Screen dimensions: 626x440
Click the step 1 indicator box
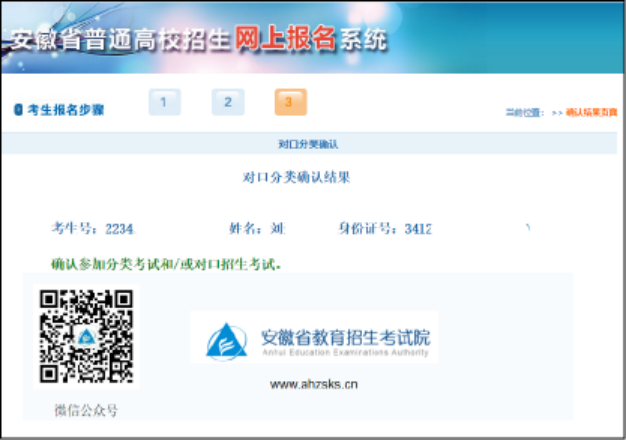click(x=164, y=102)
